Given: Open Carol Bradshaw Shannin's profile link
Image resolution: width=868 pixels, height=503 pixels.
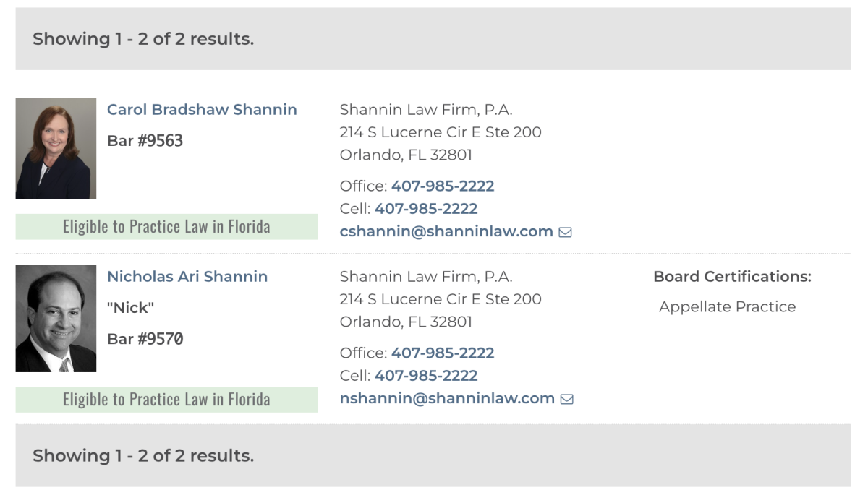Looking at the screenshot, I should tap(202, 110).
